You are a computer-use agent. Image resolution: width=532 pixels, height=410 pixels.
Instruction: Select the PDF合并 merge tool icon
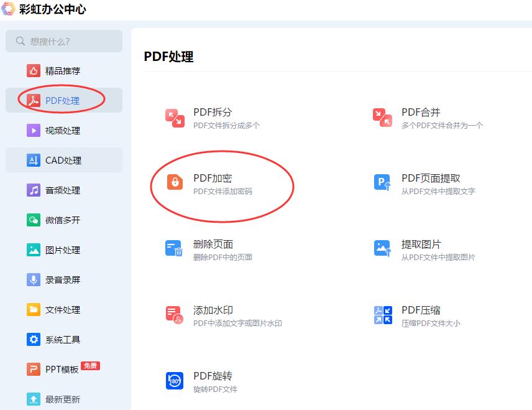383,118
